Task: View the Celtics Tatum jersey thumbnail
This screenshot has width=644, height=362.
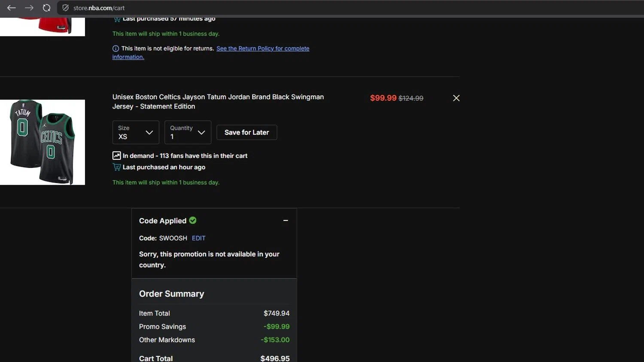Action: coord(43,142)
